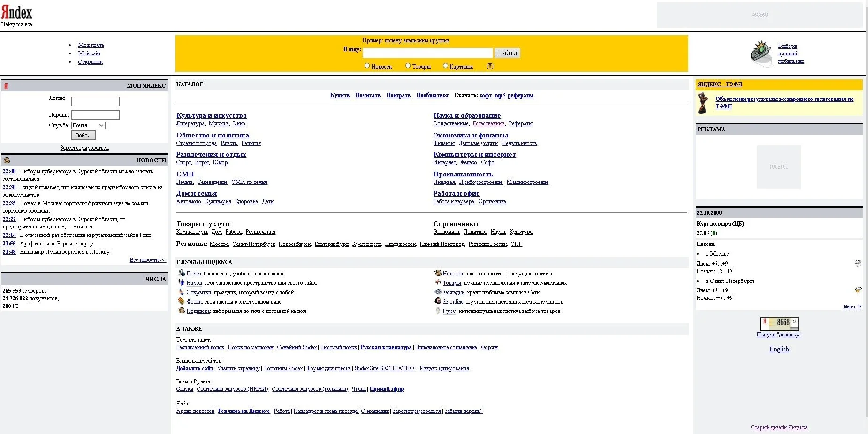Click the Войти login button
The image size is (868, 434).
83,135
